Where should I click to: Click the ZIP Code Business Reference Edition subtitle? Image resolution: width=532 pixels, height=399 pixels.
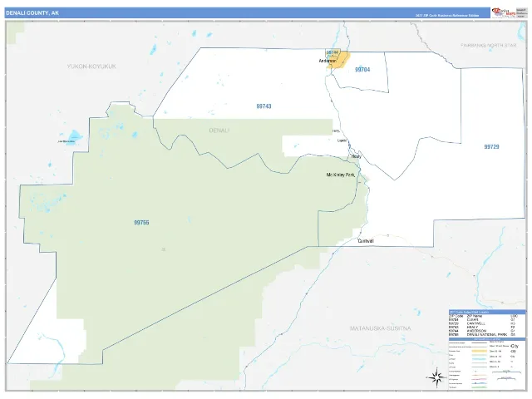(447, 16)
